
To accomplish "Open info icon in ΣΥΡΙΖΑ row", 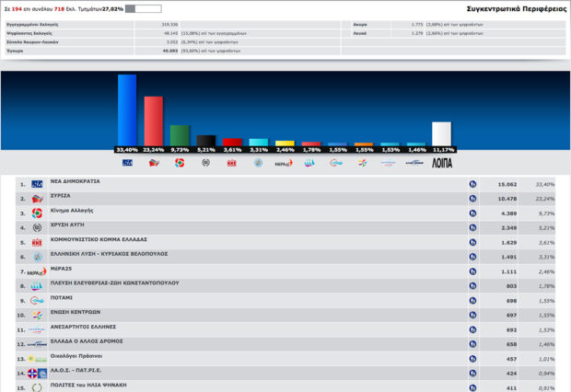I will coord(472,199).
